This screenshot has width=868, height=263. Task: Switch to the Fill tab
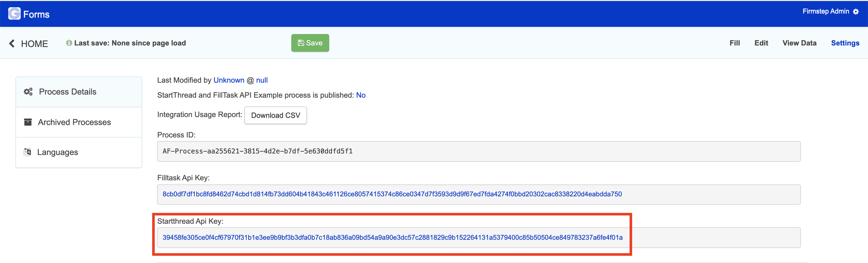[x=734, y=43]
